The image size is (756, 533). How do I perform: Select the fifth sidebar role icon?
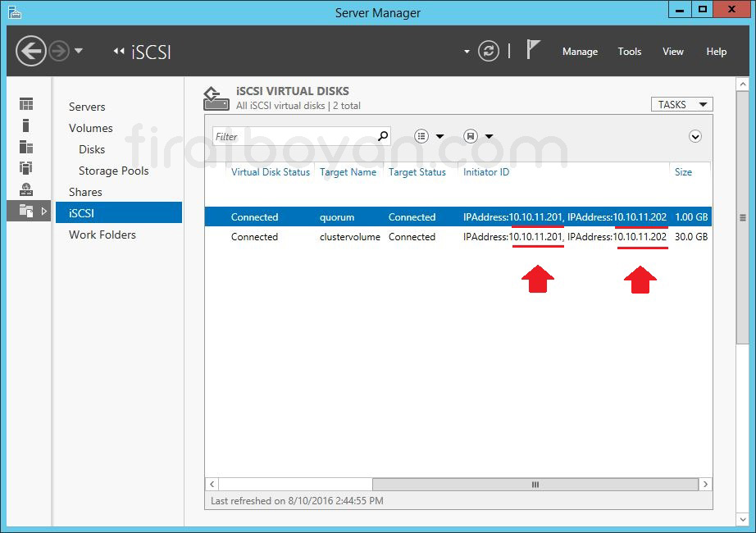coord(26,189)
